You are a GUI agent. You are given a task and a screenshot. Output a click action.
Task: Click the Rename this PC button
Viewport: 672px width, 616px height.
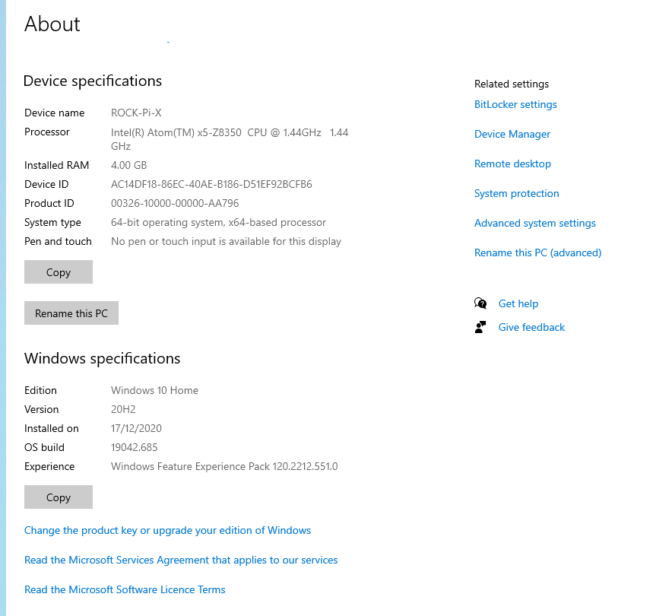click(71, 313)
